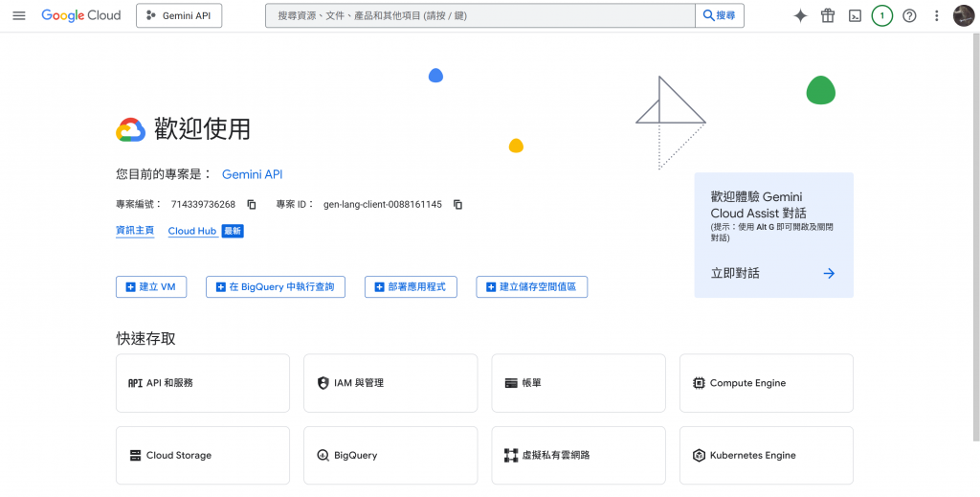Image resolution: width=980 pixels, height=497 pixels.
Task: Click the Google Cloud logo
Action: (x=81, y=15)
